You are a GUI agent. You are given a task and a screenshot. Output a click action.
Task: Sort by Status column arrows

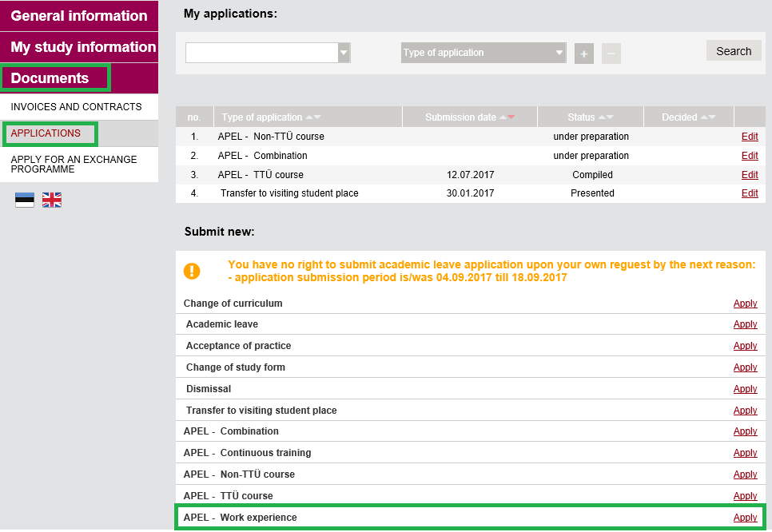click(x=606, y=117)
